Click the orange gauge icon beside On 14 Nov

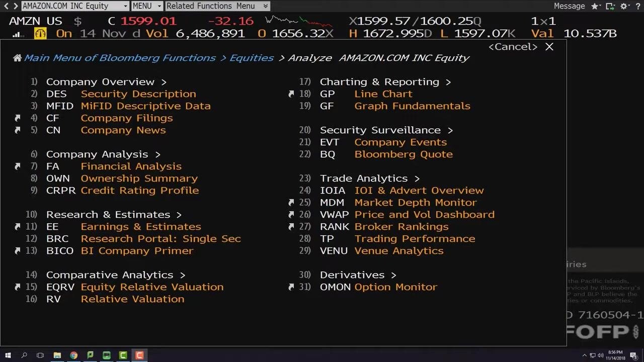click(x=40, y=34)
